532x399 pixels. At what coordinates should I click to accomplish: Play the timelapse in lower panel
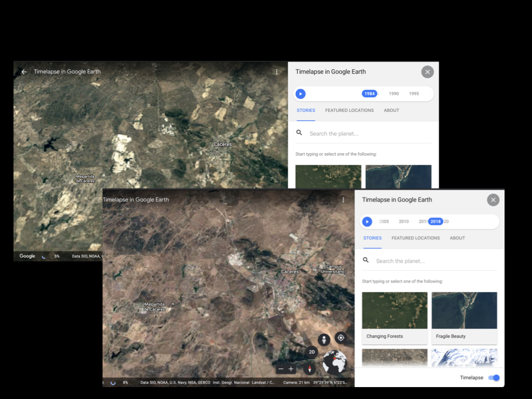click(x=367, y=222)
